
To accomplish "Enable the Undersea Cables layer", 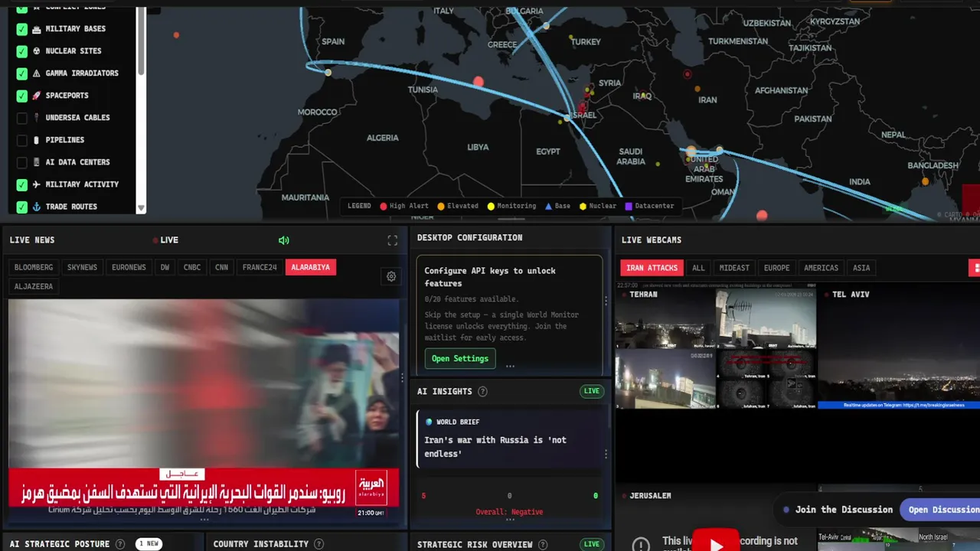I will coord(22,118).
